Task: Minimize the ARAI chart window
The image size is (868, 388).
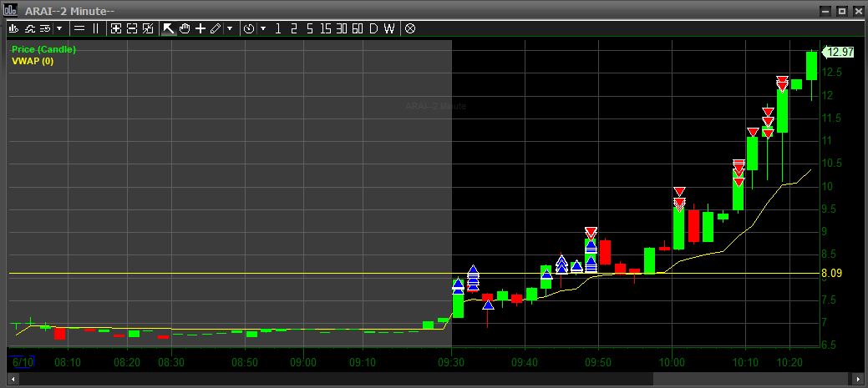Action: coord(825,11)
